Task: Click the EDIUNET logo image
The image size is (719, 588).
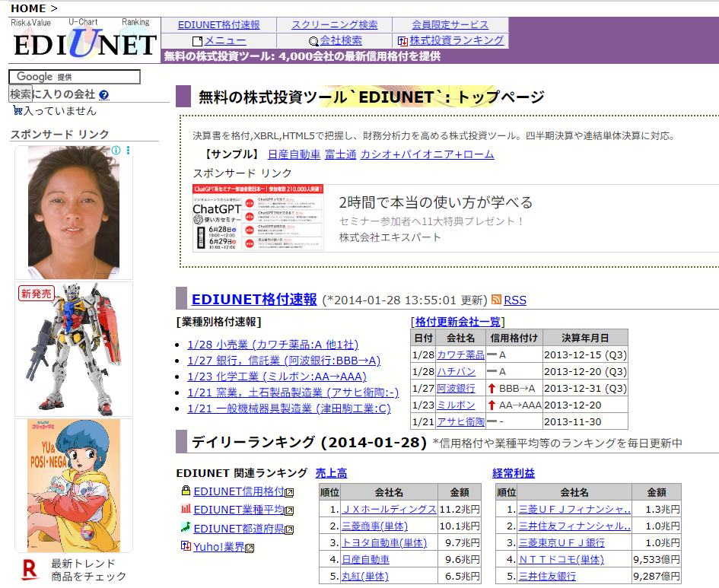Action: [x=84, y=40]
